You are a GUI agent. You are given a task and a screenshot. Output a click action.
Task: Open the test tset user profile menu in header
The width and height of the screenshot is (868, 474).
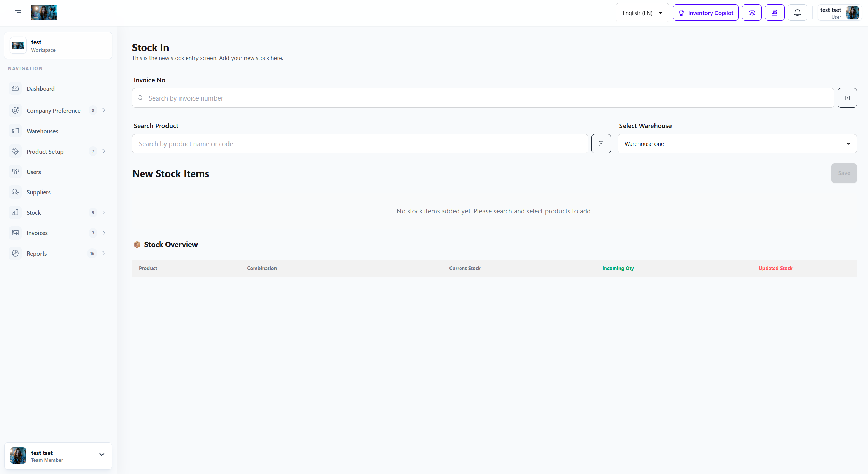pos(839,13)
